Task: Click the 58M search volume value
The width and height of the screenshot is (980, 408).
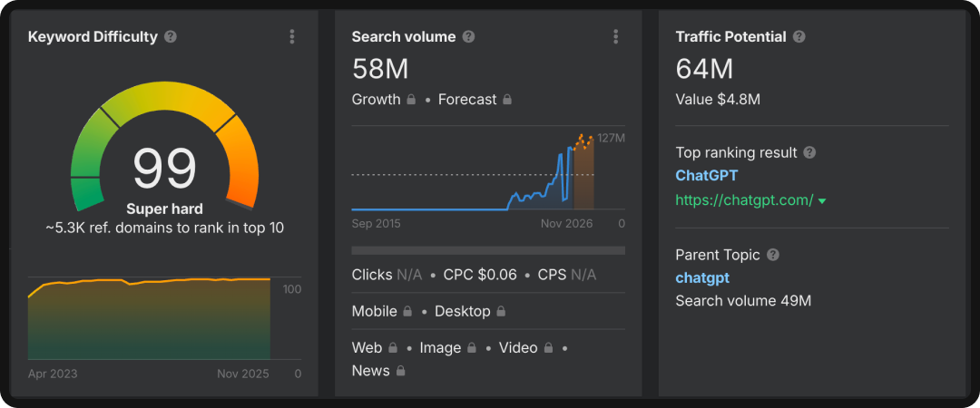Action: tap(380, 68)
